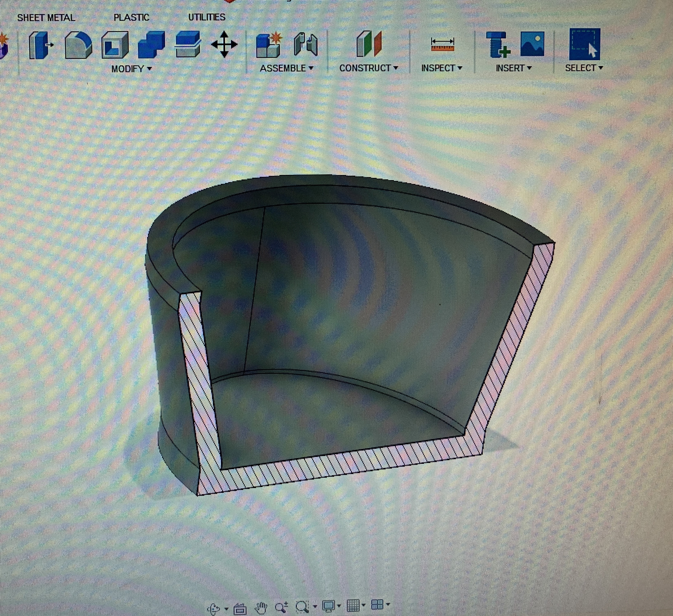Open the dropdown arrow beside Viewports icon
Image resolution: width=673 pixels, height=616 pixels.
pos(388,604)
